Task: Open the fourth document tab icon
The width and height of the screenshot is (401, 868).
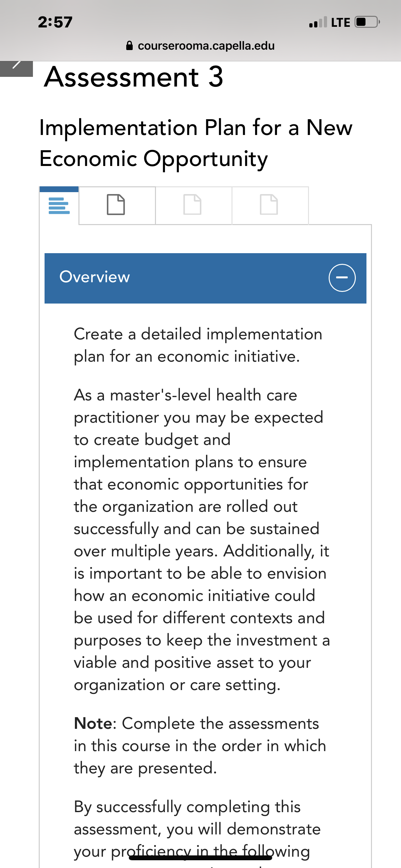Action: pos(269,204)
